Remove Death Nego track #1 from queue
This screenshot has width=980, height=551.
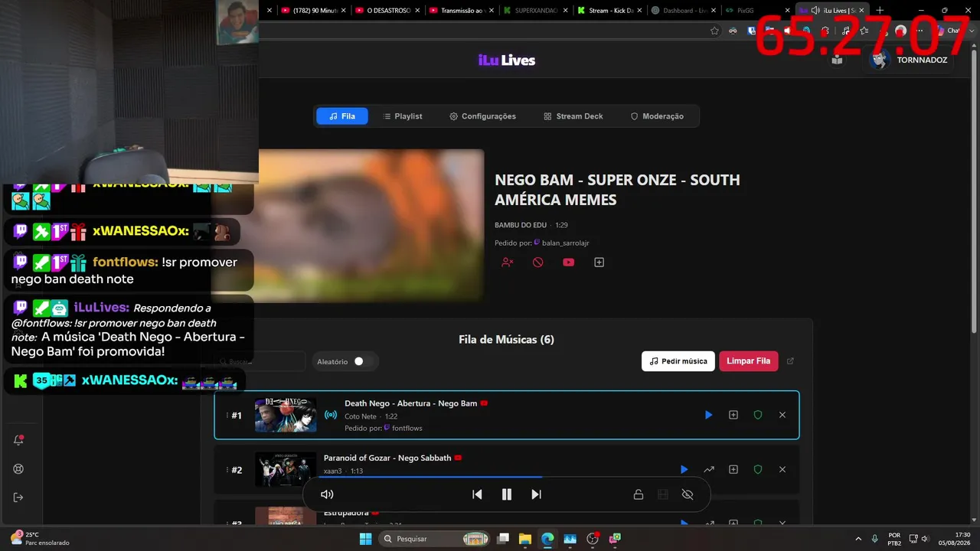pos(782,415)
